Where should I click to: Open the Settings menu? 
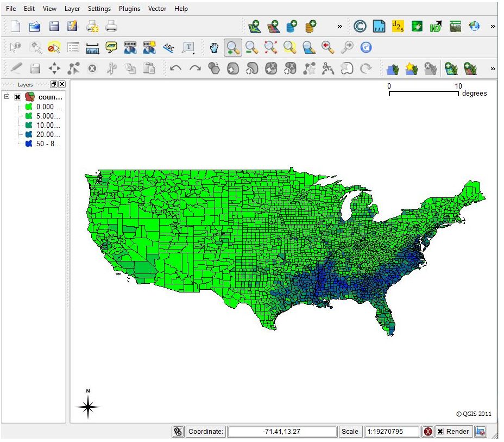[x=99, y=9]
